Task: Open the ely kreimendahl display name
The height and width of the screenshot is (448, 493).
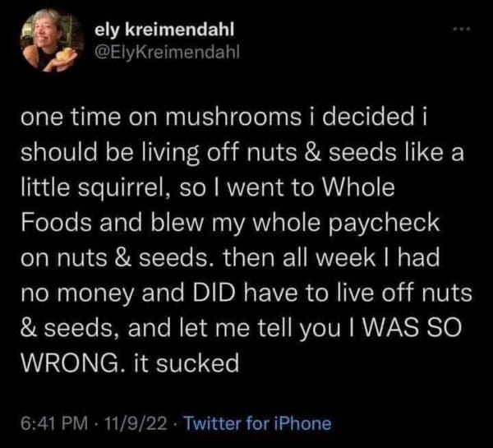Action: (167, 30)
